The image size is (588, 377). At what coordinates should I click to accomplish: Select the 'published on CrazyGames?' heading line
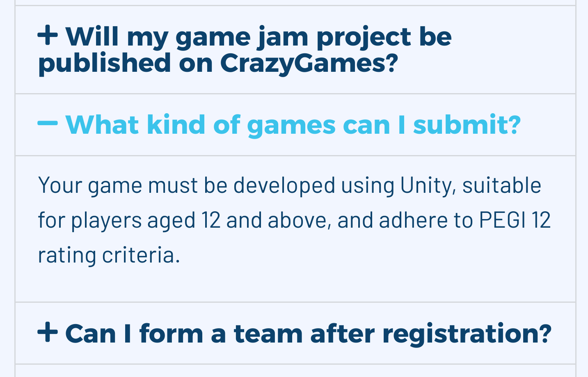218,63
